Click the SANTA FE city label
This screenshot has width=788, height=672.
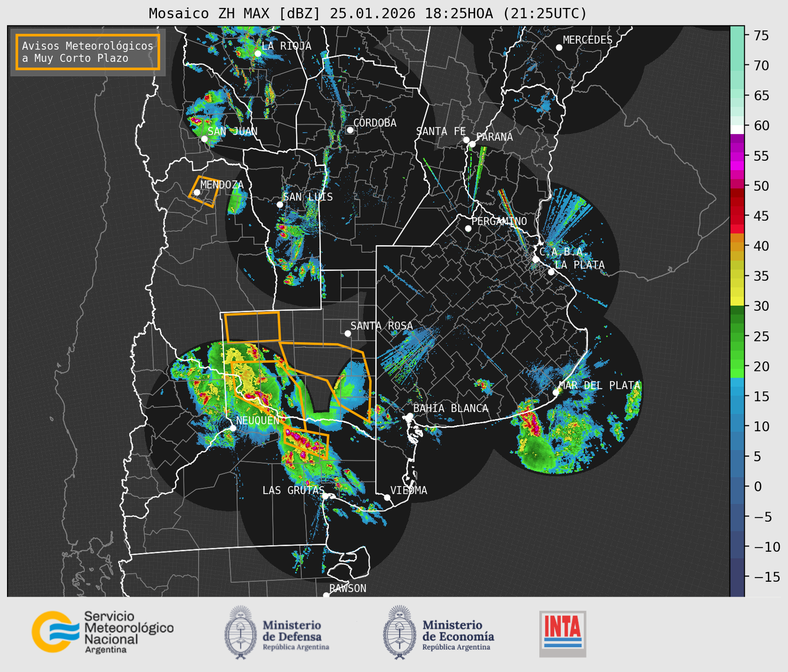(441, 131)
